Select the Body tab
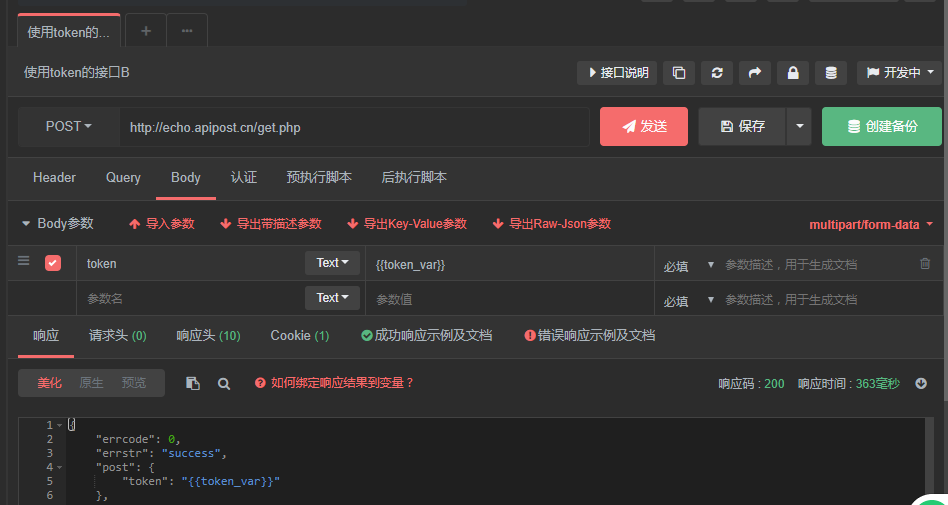Screen dimensions: 948x505 click(x=186, y=177)
